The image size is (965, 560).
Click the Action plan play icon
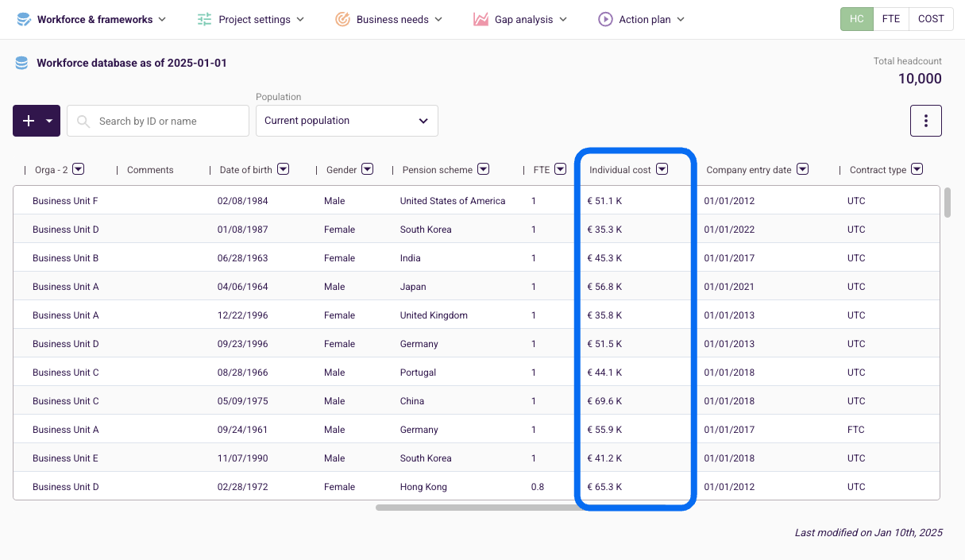605,19
